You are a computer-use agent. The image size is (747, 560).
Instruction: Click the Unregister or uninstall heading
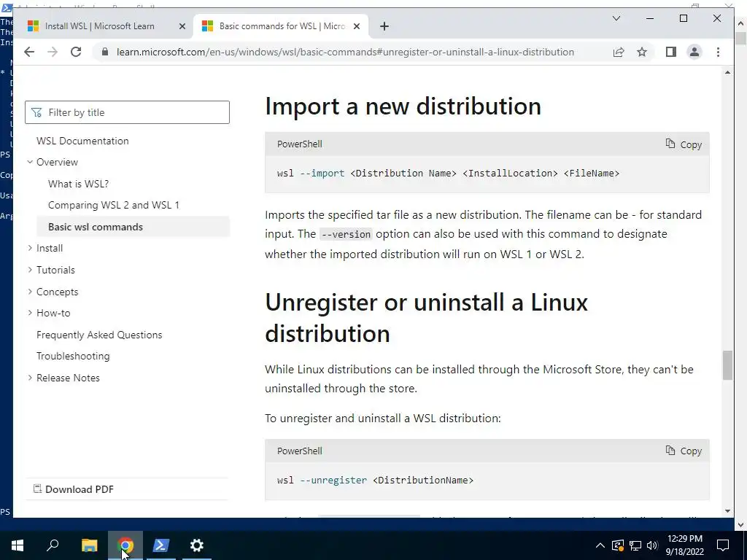pos(426,318)
